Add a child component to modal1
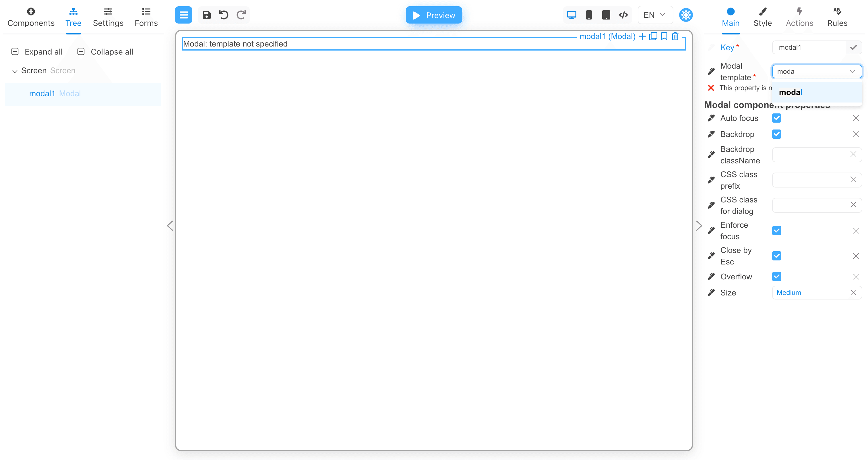 (x=642, y=36)
